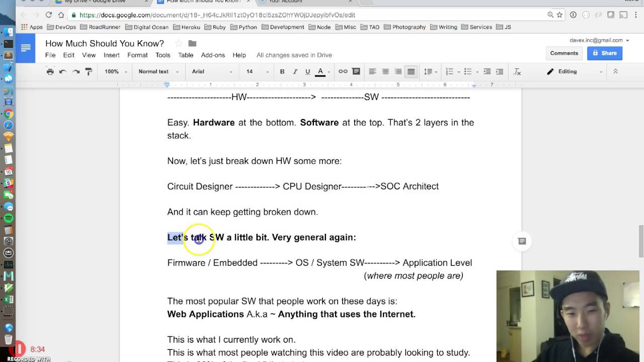This screenshot has height=362, width=644.
Task: Click the Redo arrow icon
Action: [76, 72]
